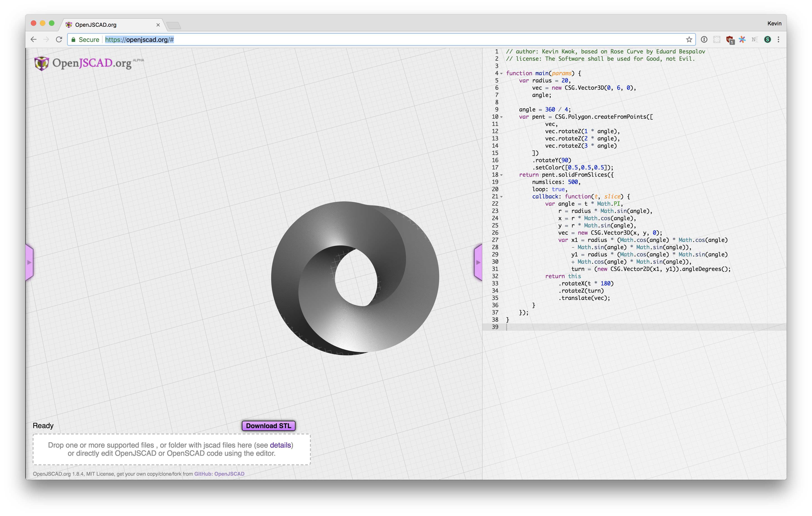Click the Ready status text
The width and height of the screenshot is (812, 516).
[x=43, y=426]
